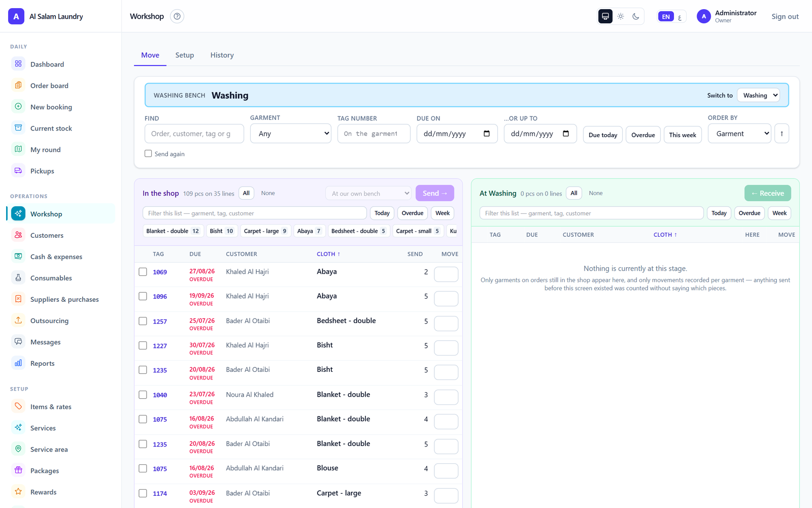The height and width of the screenshot is (508, 812).
Task: Open My round map icon
Action: click(x=18, y=149)
